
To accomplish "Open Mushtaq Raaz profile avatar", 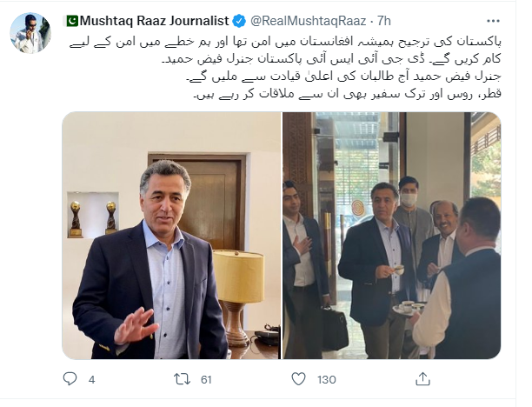I will [30, 33].
